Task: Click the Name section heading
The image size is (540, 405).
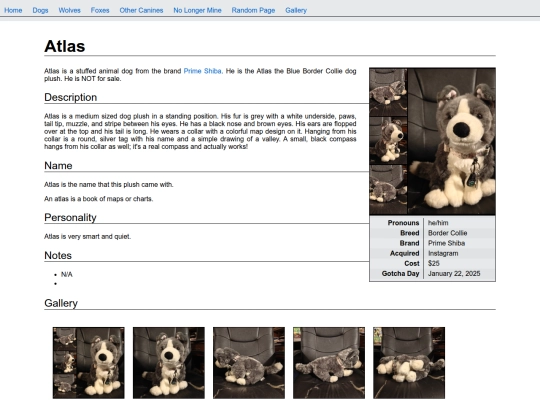Action: point(58,165)
